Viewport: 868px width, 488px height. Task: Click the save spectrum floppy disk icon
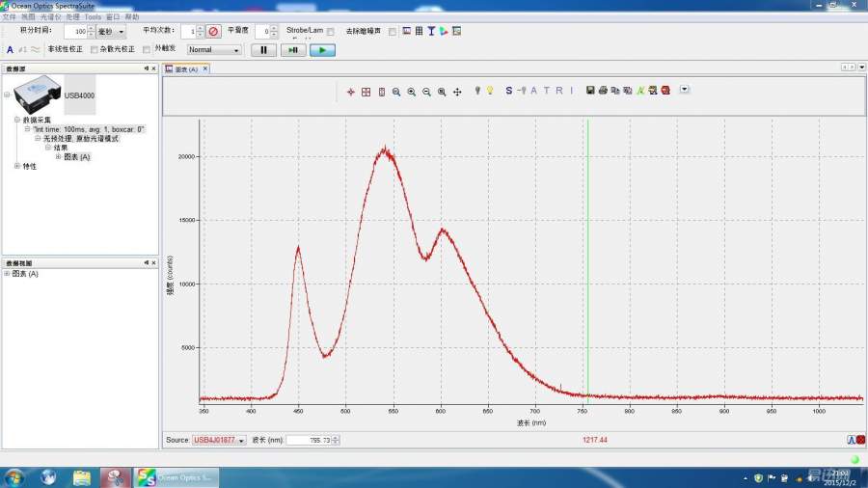[588, 91]
